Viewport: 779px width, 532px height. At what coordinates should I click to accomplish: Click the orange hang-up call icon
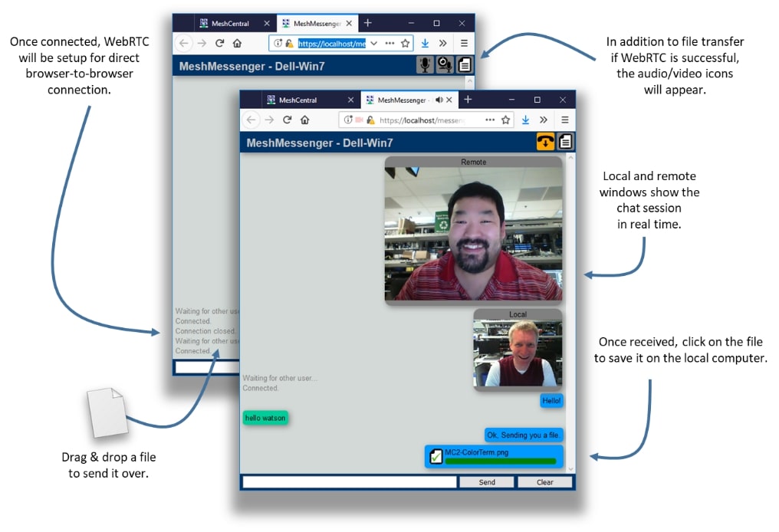pyautogui.click(x=545, y=142)
